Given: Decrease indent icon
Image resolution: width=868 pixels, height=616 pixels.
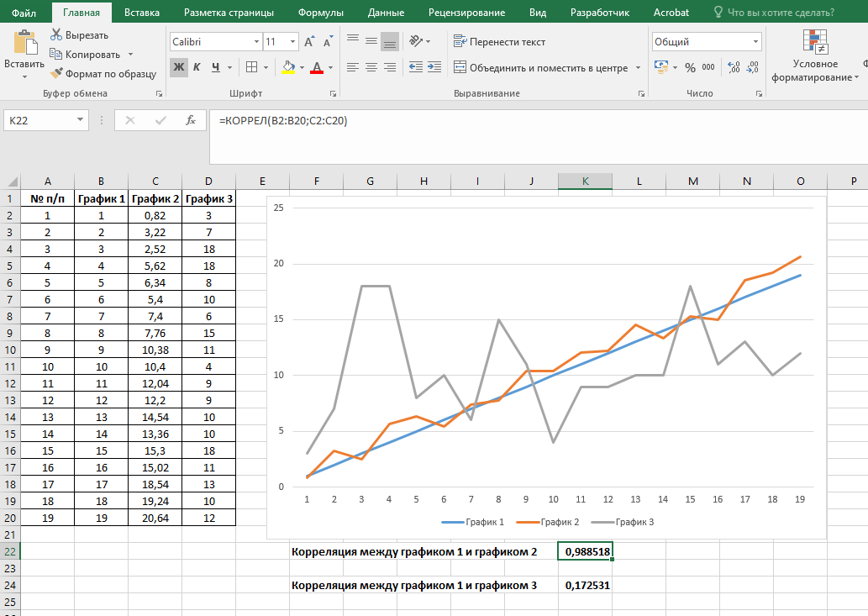Looking at the screenshot, I should pos(416,67).
